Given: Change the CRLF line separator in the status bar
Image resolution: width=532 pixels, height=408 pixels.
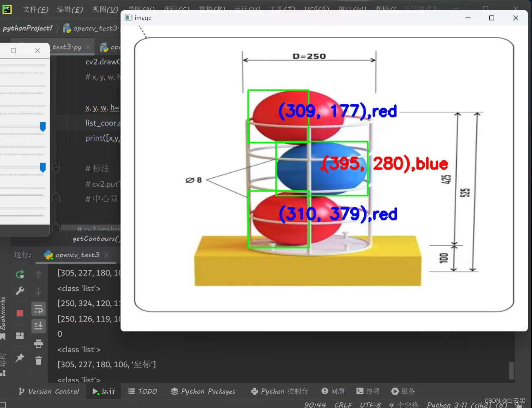Looking at the screenshot, I should point(343,405).
